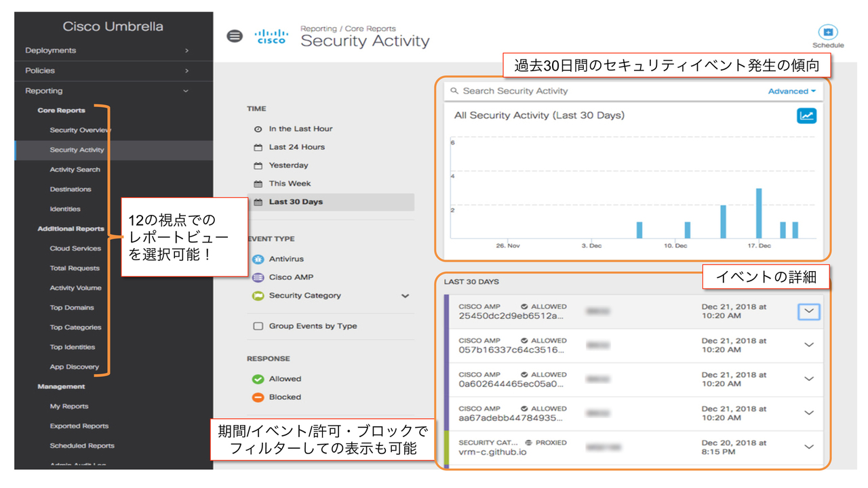
Task: Select the Antivirus event type icon
Action: click(x=258, y=259)
